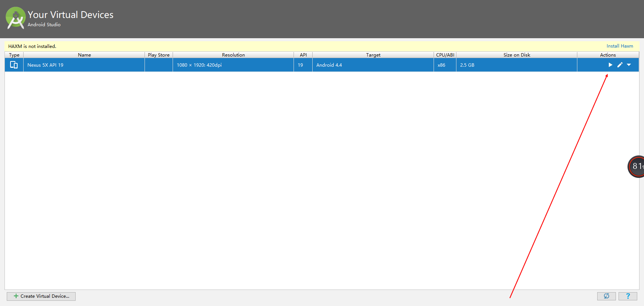The height and width of the screenshot is (306, 644).
Task: Sort by the Name column header
Action: tap(84, 55)
